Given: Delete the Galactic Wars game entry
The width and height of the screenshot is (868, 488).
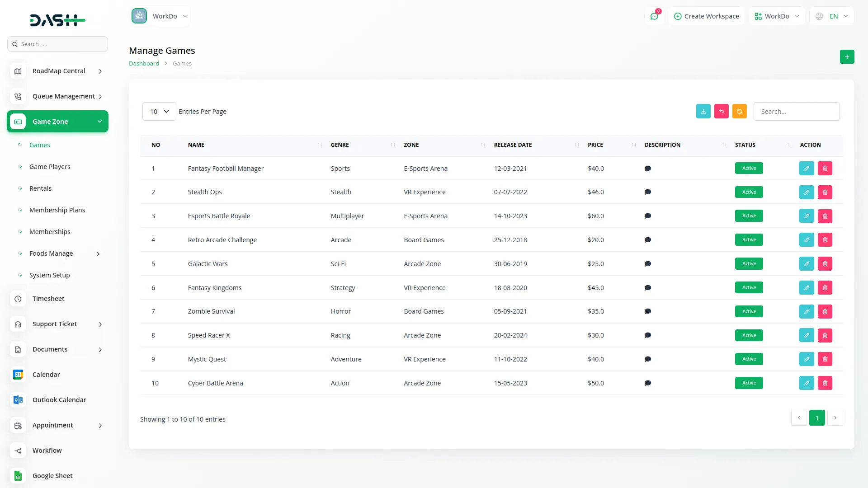Looking at the screenshot, I should click(x=825, y=264).
